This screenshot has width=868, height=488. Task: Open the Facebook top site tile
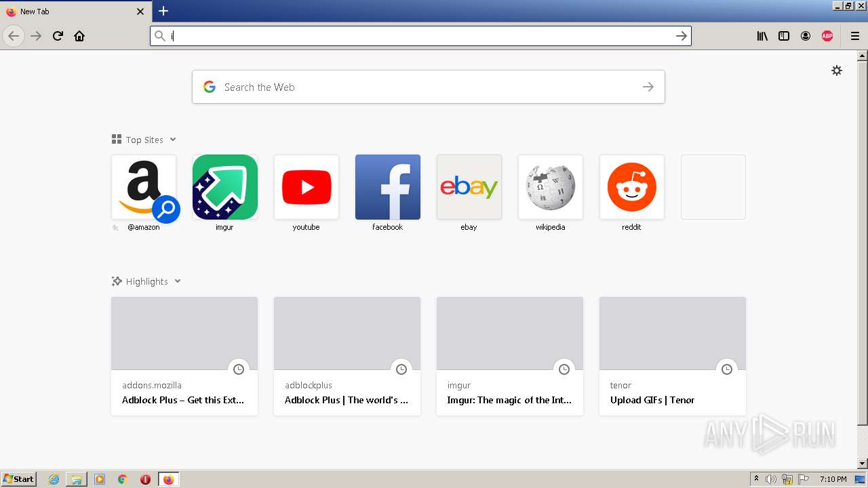tap(388, 187)
